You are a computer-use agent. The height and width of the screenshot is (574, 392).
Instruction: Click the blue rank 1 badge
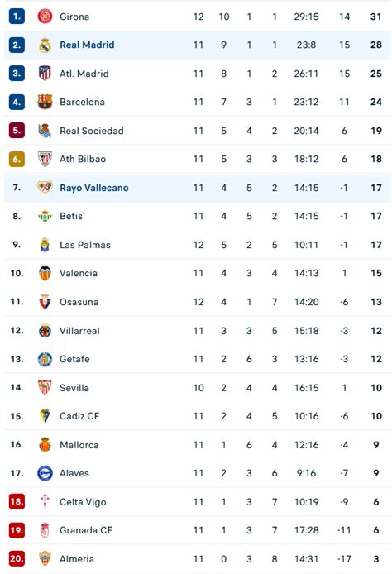point(17,17)
